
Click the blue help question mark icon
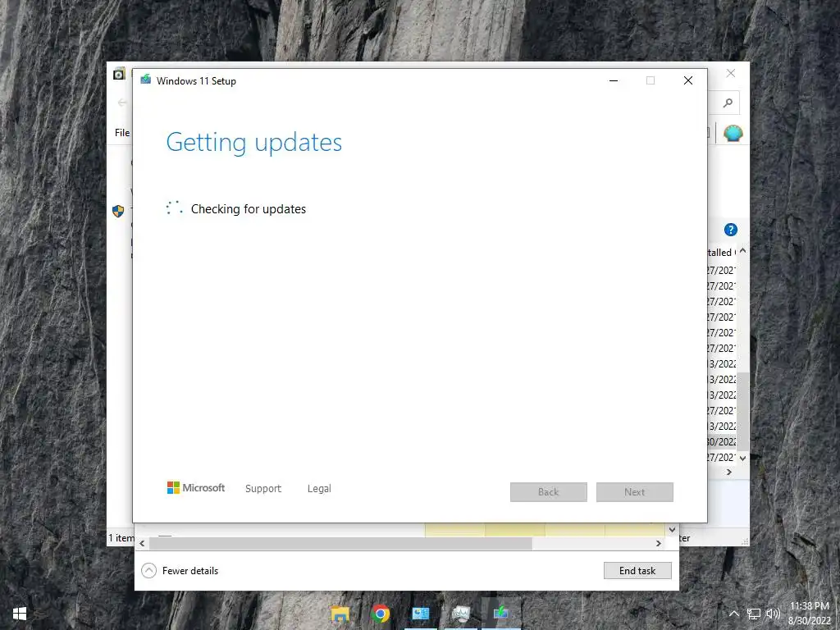pos(731,230)
